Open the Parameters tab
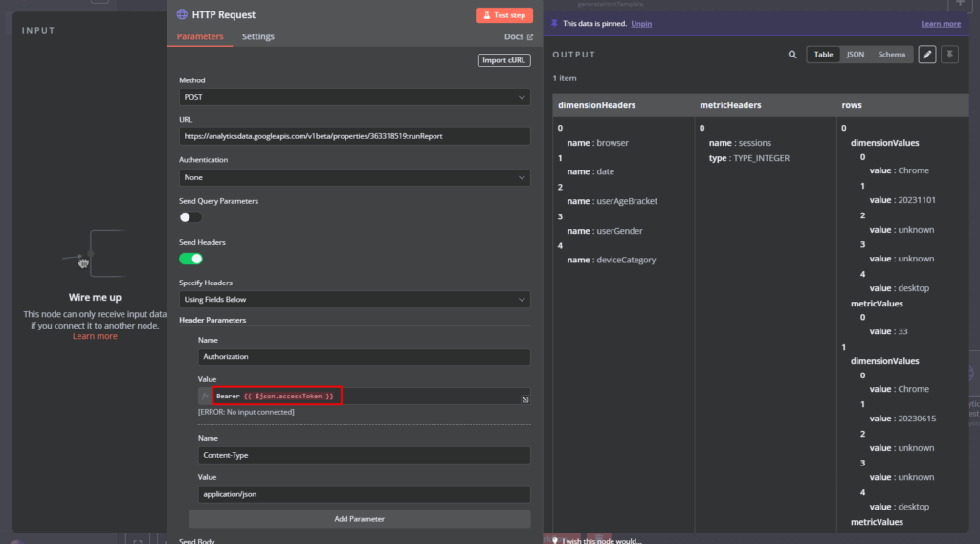Image resolution: width=980 pixels, height=544 pixels. coord(200,37)
